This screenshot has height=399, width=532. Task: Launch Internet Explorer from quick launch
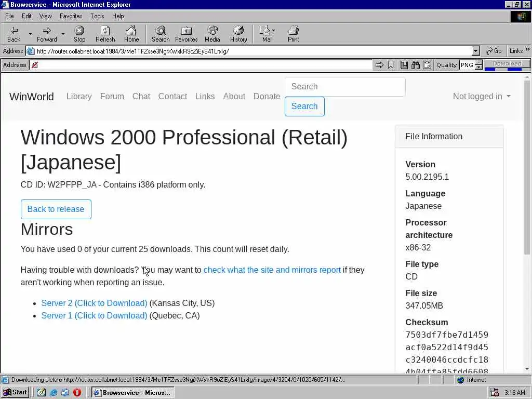coord(54,393)
